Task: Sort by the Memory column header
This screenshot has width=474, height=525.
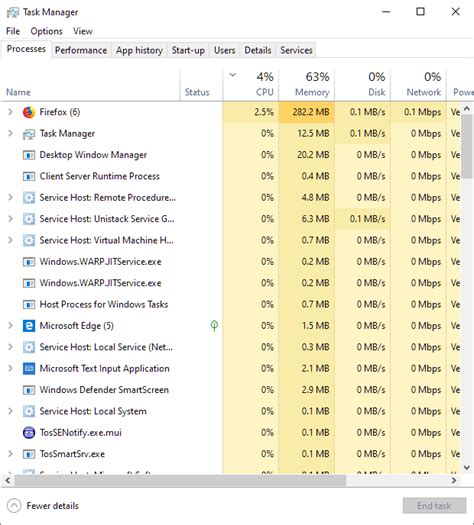Action: [307, 85]
